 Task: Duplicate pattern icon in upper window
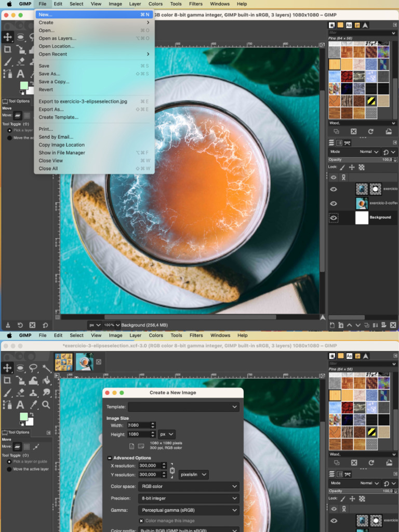point(336,131)
